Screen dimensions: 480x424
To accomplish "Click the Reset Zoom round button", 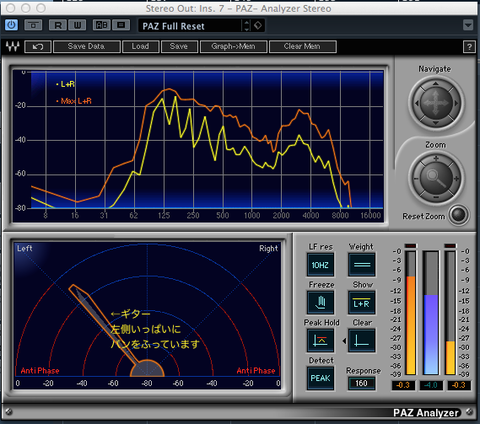I will pos(459,215).
